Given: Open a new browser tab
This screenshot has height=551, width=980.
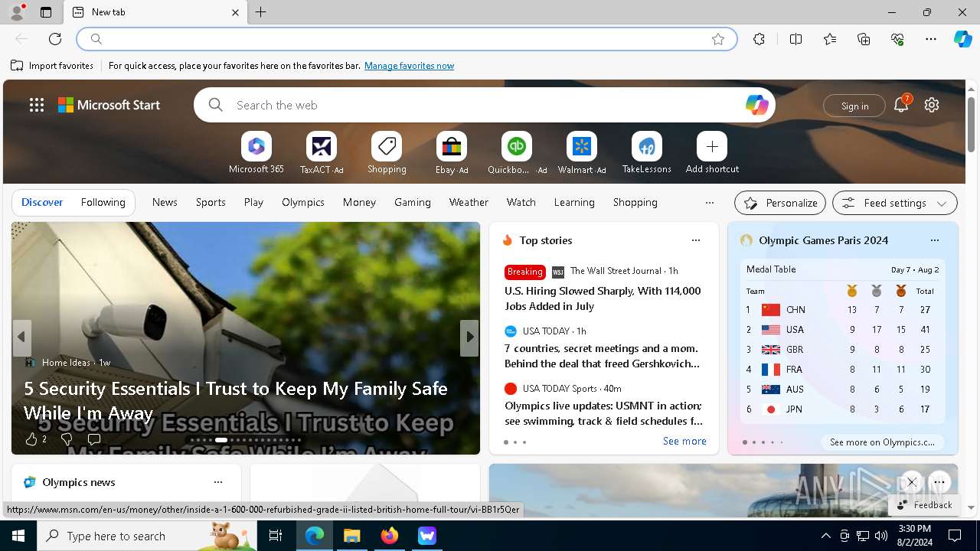Looking at the screenshot, I should pyautogui.click(x=260, y=12).
